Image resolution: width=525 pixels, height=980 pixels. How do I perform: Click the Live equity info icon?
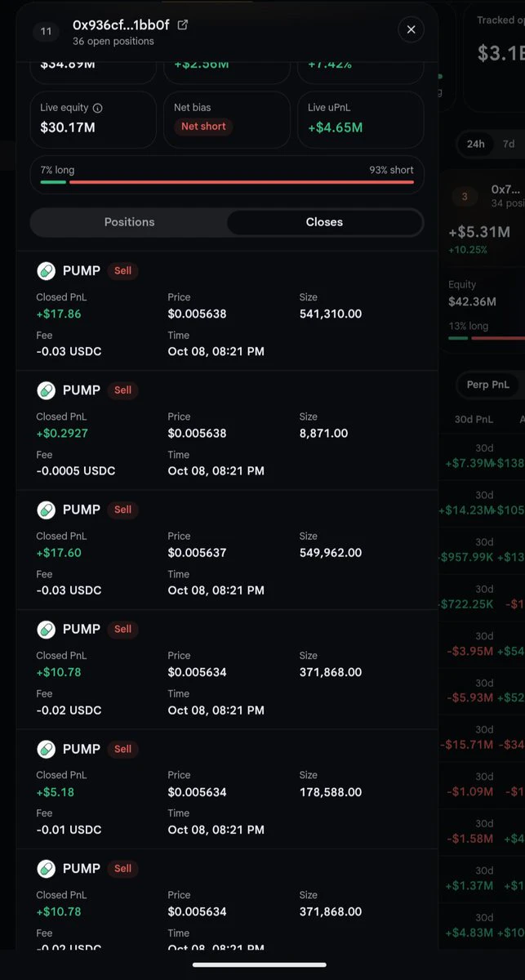(98, 108)
